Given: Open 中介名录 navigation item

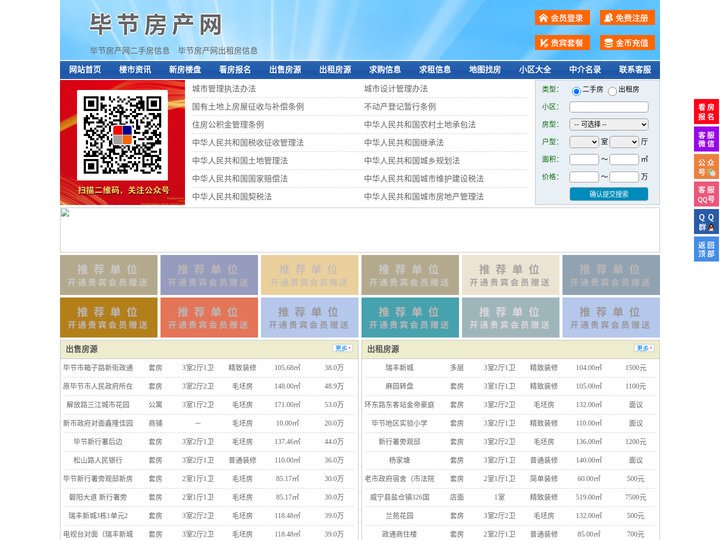Looking at the screenshot, I should (585, 70).
